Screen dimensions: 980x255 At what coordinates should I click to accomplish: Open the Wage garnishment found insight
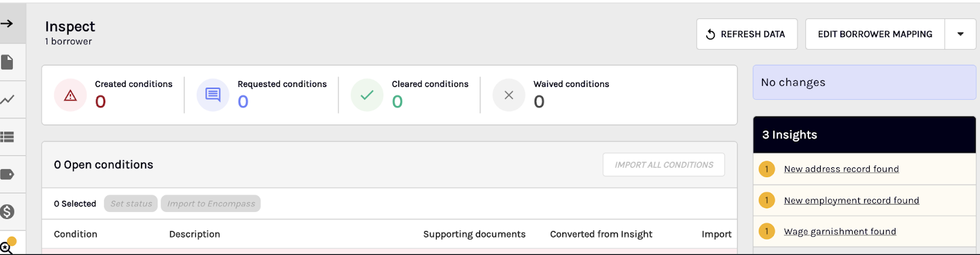click(840, 232)
